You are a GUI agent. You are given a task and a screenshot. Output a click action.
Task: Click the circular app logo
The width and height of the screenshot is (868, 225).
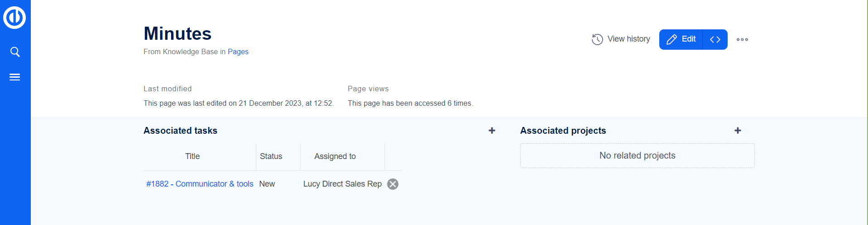[x=14, y=18]
